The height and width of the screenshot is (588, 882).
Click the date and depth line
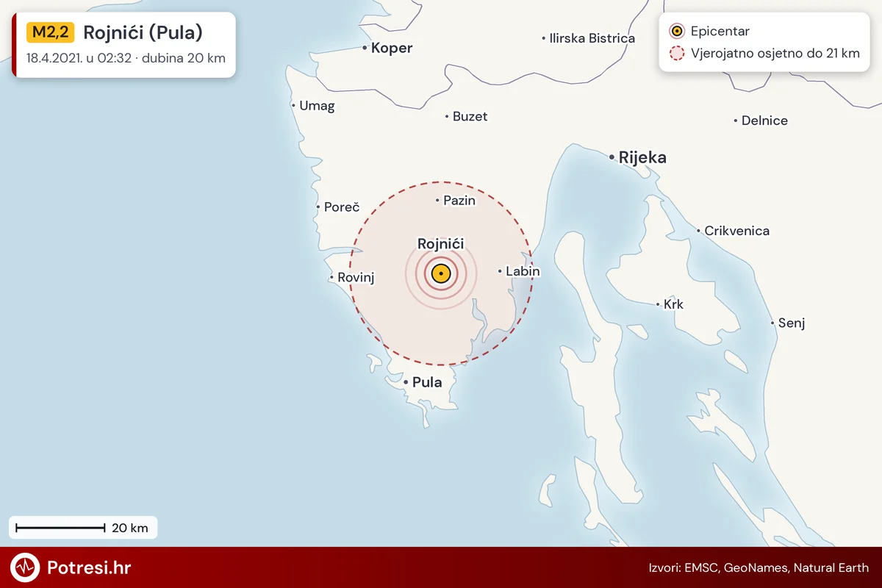tap(126, 58)
